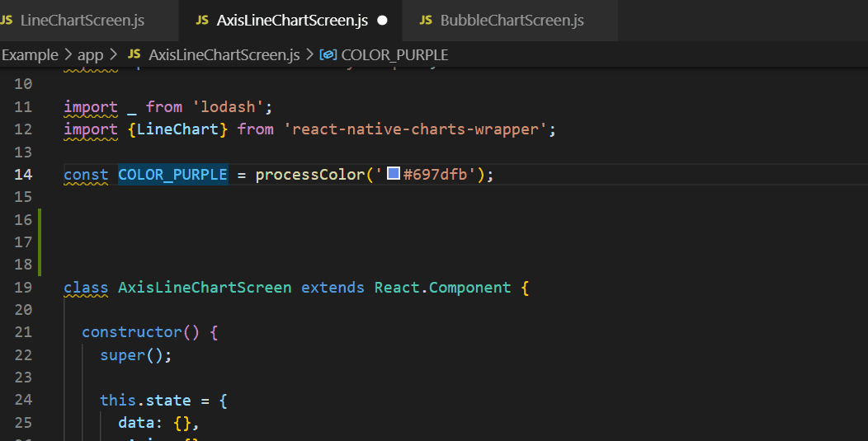
Task: Click JS file icon on AxisLineChartScreen.js tab
Action: 202,21
